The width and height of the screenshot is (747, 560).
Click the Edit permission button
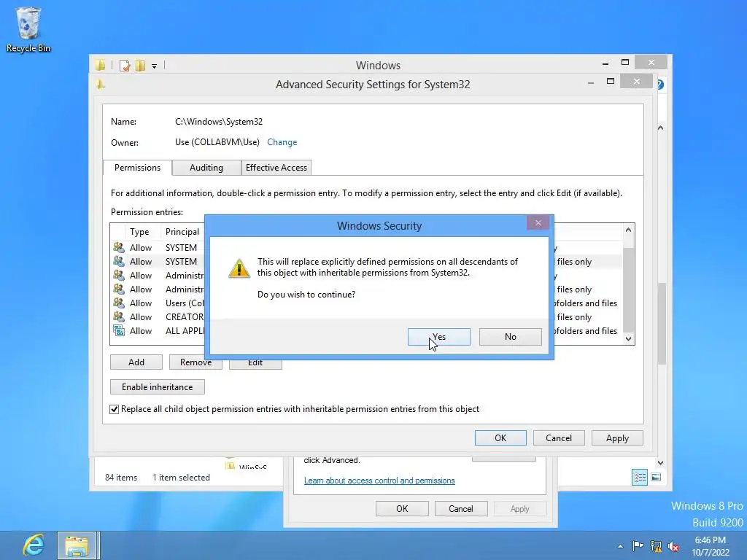255,363
